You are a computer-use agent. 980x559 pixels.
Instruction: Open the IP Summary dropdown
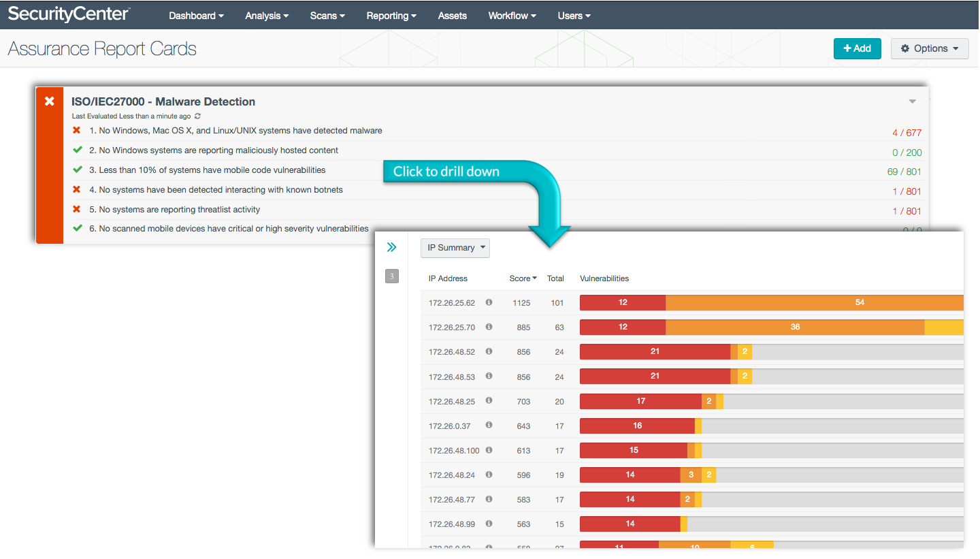pyautogui.click(x=455, y=248)
